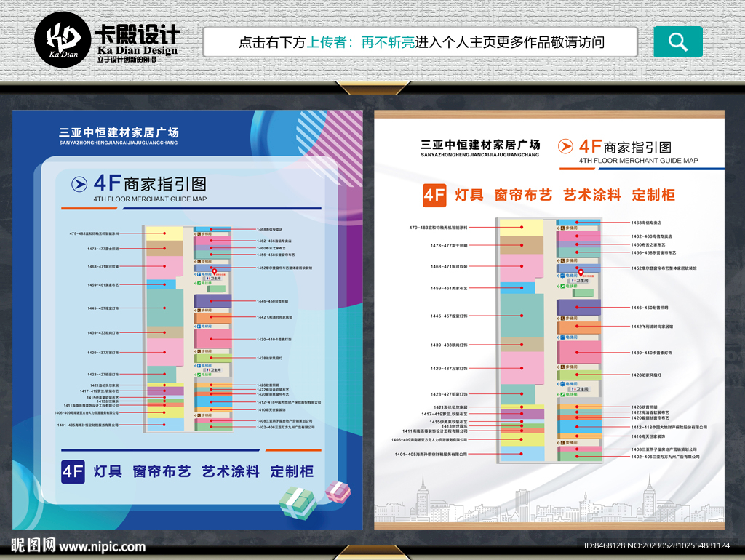Click the purple shop block on left poster map
The width and height of the screenshot is (745, 560).
point(212,300)
